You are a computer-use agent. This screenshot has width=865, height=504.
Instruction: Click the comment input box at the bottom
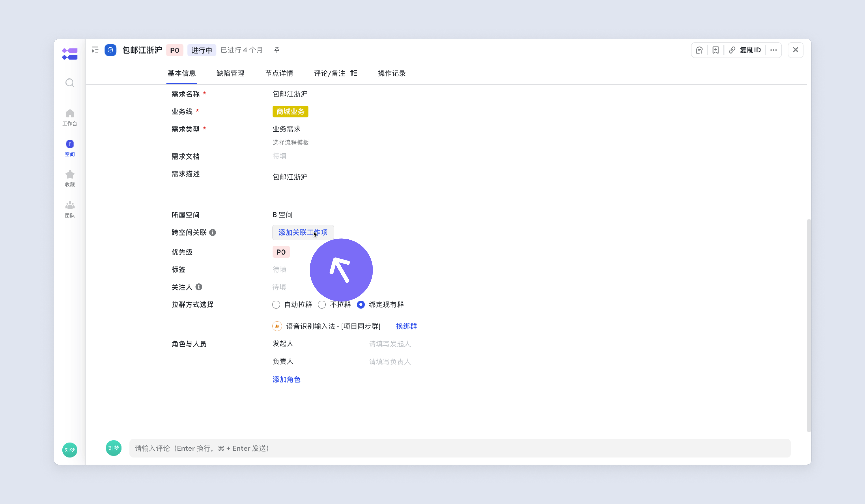[460, 448]
